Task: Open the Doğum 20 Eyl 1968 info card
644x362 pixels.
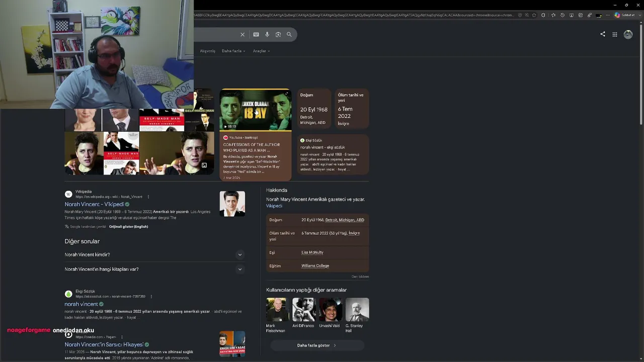Action: pyautogui.click(x=314, y=109)
